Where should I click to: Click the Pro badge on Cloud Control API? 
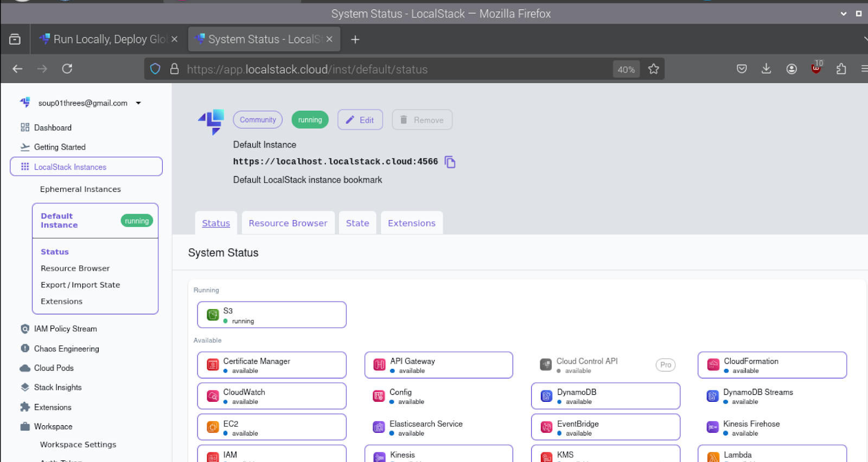tap(666, 365)
